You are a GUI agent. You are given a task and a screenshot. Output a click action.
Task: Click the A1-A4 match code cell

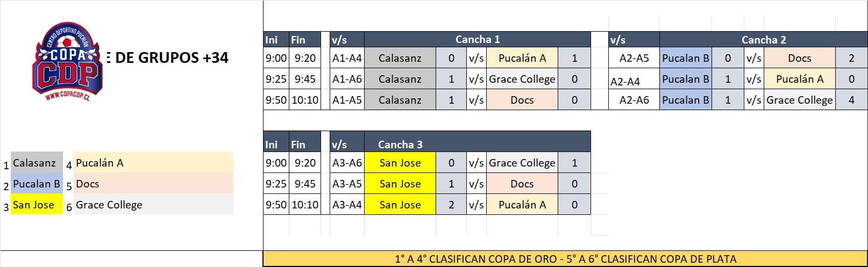point(347,58)
